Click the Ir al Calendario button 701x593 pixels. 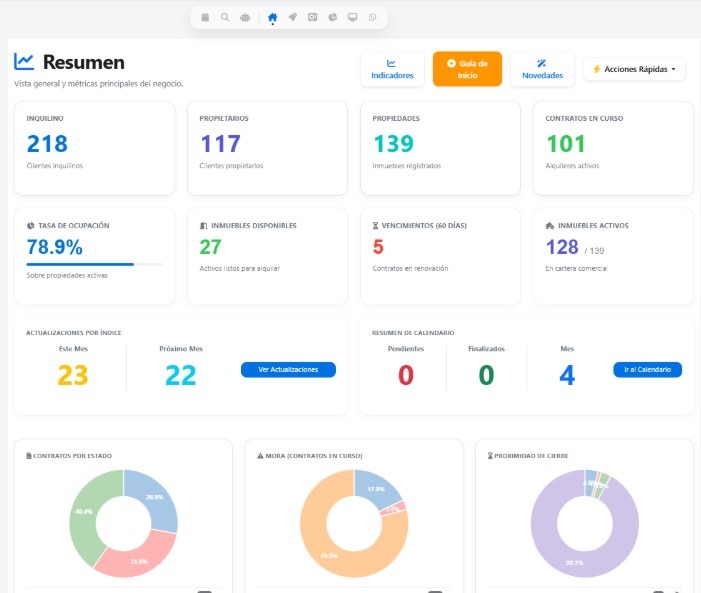pos(647,370)
